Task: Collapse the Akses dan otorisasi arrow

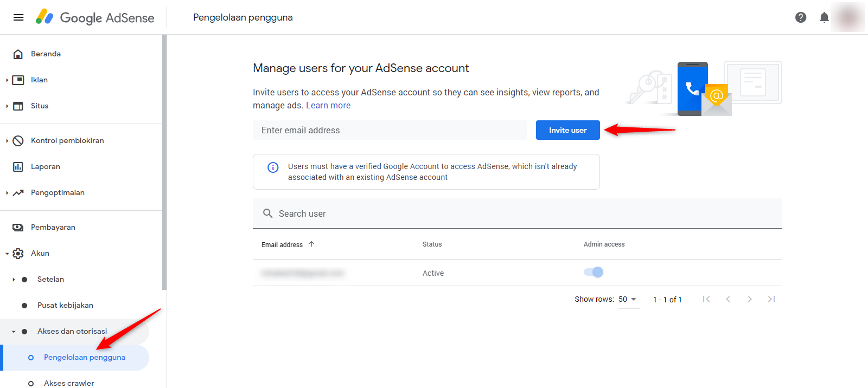Action: click(x=14, y=332)
